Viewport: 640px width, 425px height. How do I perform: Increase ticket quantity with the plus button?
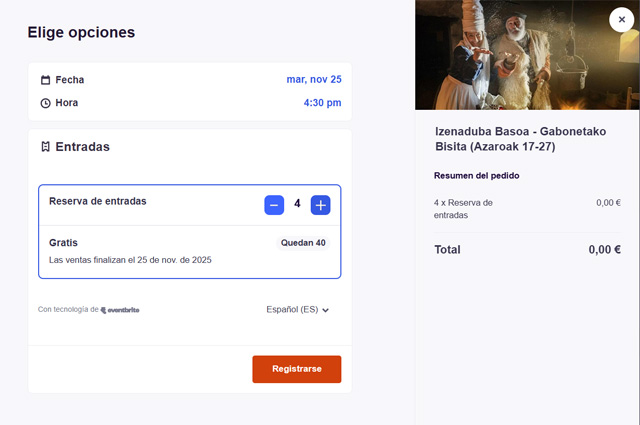point(320,205)
